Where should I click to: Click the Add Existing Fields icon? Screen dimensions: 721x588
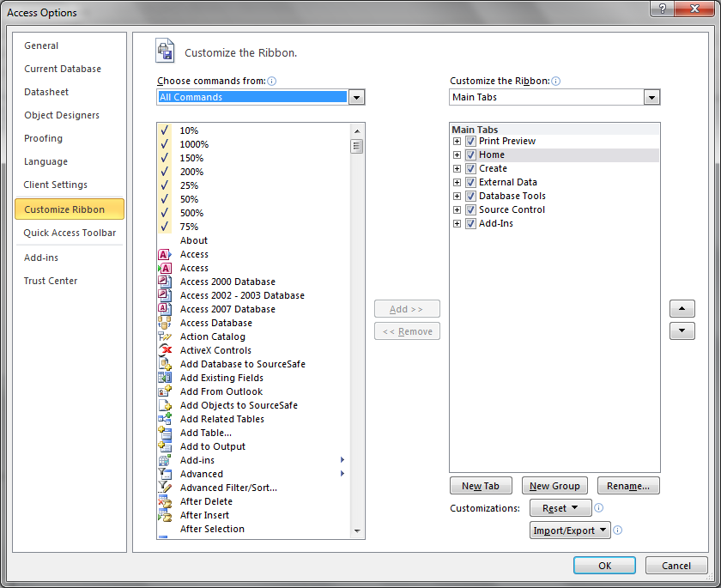pos(165,378)
